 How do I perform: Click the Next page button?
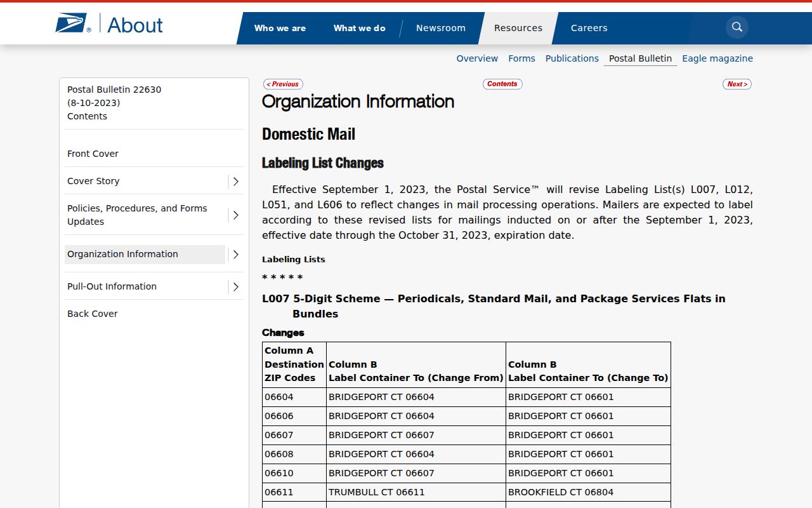pyautogui.click(x=737, y=84)
